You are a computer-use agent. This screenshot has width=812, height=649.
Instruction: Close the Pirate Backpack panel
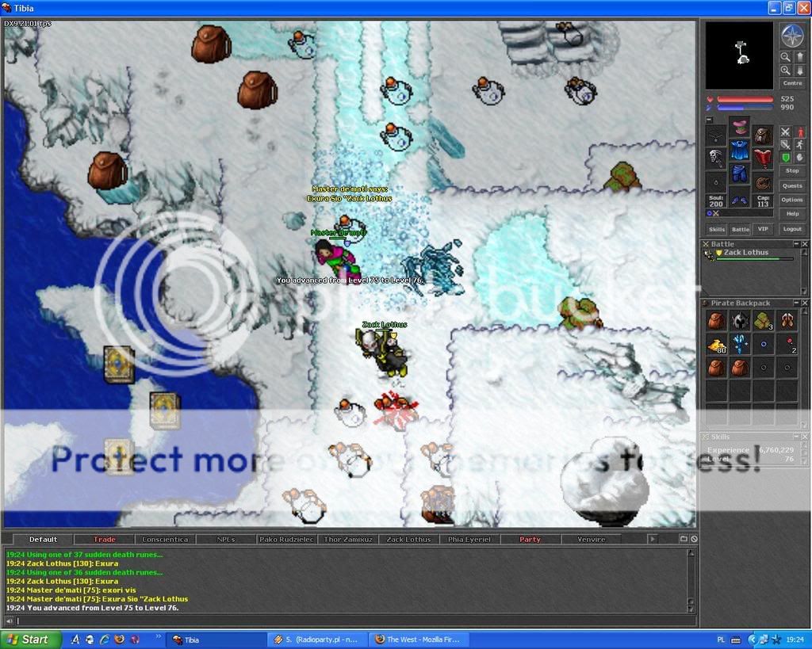pos(805,303)
